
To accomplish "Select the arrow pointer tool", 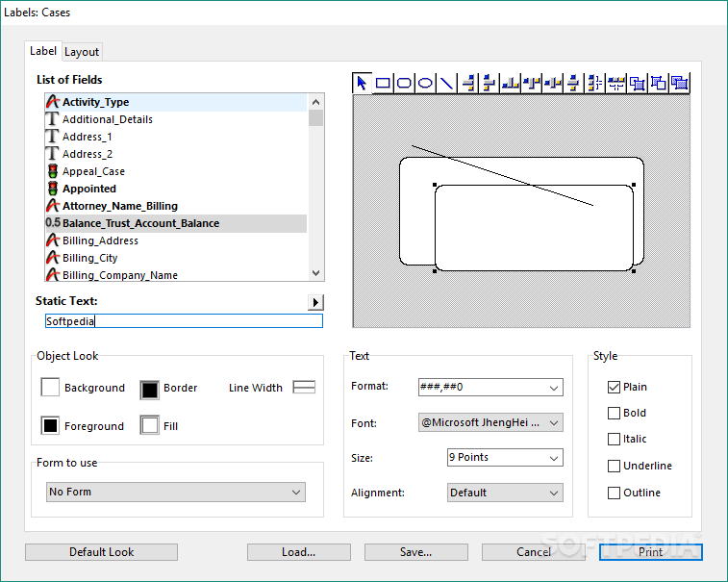I will (362, 83).
